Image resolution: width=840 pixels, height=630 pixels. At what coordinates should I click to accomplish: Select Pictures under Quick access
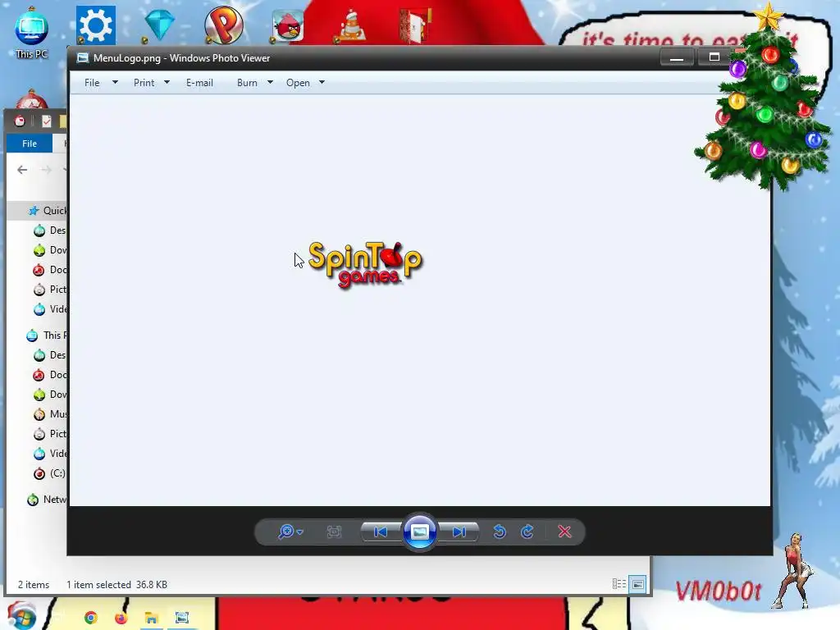pyautogui.click(x=49, y=290)
